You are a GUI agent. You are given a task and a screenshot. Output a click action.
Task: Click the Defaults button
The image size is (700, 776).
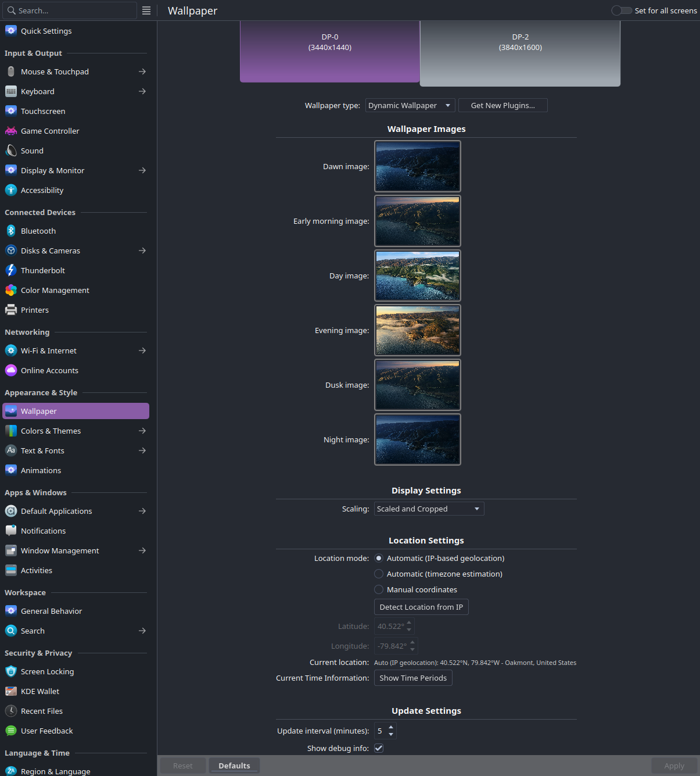pyautogui.click(x=234, y=766)
